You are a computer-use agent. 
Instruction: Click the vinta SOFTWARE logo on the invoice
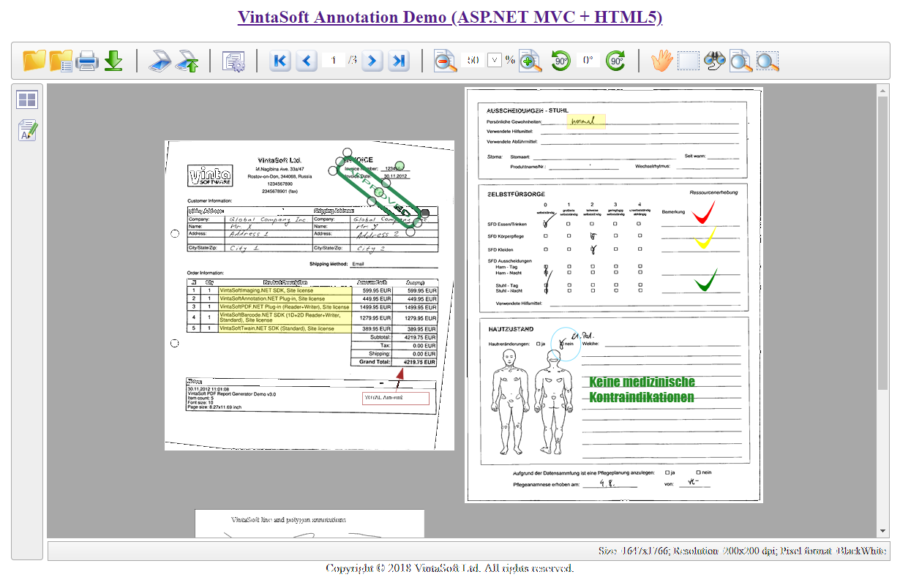tap(210, 176)
